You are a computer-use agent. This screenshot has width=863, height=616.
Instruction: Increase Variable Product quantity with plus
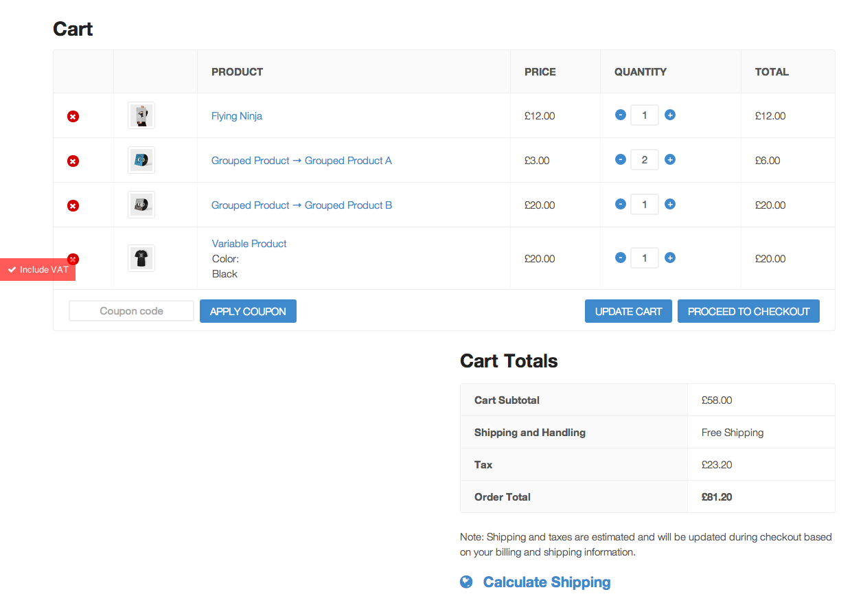tap(670, 258)
